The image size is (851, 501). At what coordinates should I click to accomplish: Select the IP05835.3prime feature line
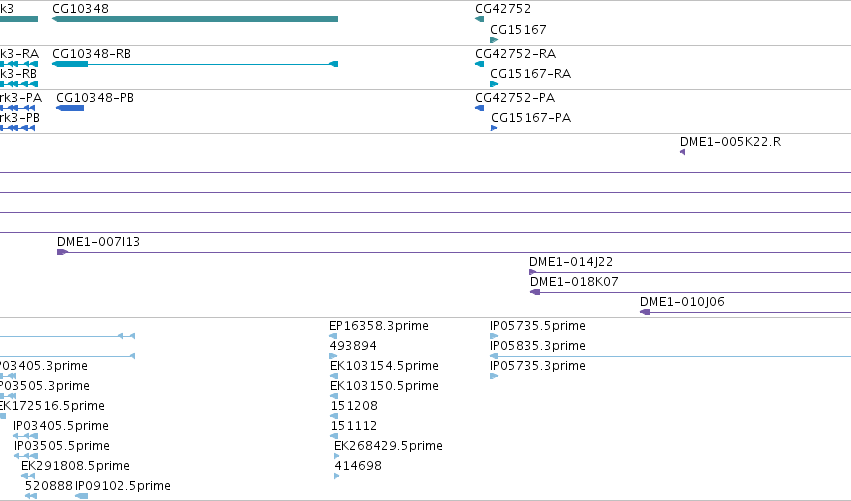pos(670,357)
